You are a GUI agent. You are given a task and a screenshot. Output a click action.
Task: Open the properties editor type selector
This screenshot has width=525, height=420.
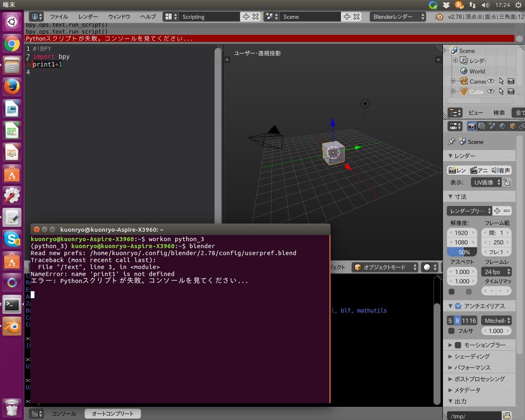(x=455, y=126)
